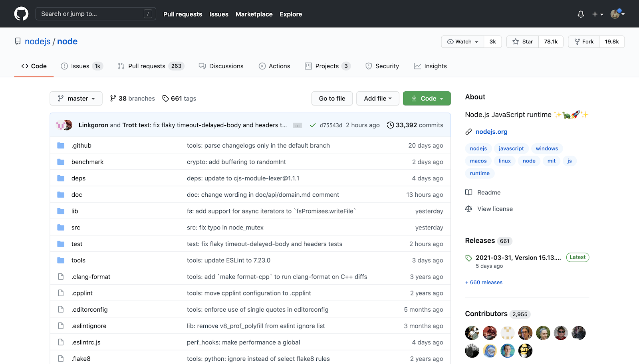Image resolution: width=639 pixels, height=364 pixels.
Task: Open the tags view via the tag icon
Action: 166,98
